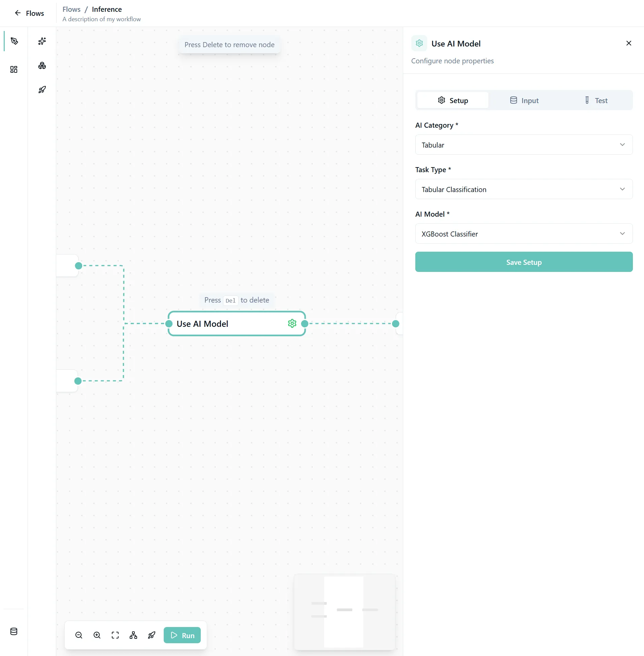The image size is (644, 656).
Task: Zoom out the canvas
Action: point(79,635)
